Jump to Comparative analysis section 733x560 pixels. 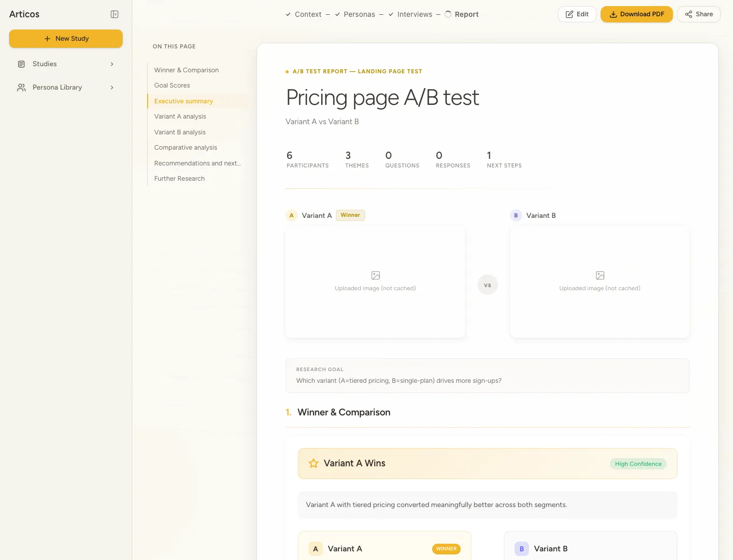(x=186, y=148)
